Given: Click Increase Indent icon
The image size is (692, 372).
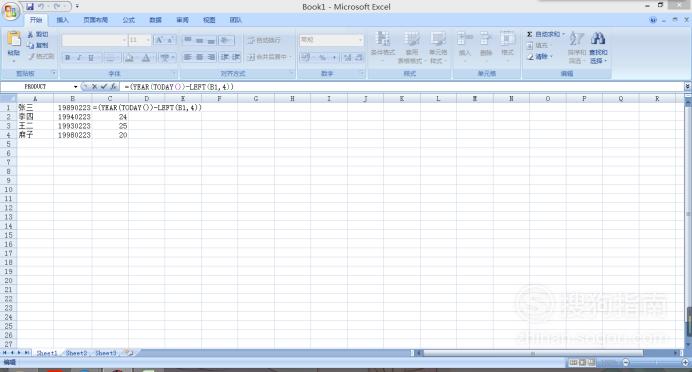Looking at the screenshot, I should (236, 57).
